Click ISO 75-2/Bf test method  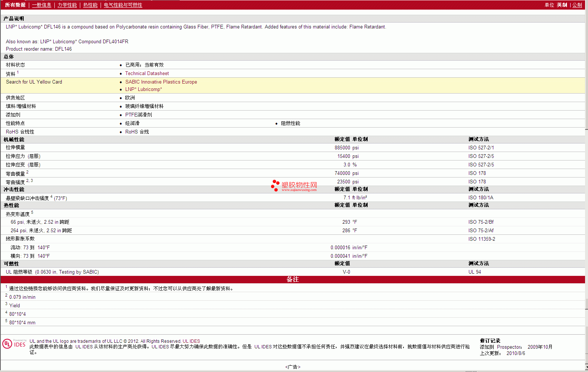[x=481, y=222]
